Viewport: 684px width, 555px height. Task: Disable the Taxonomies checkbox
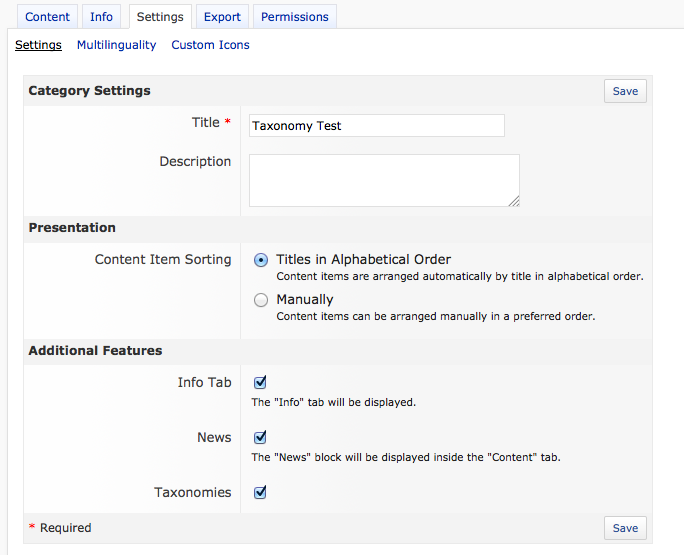[260, 492]
